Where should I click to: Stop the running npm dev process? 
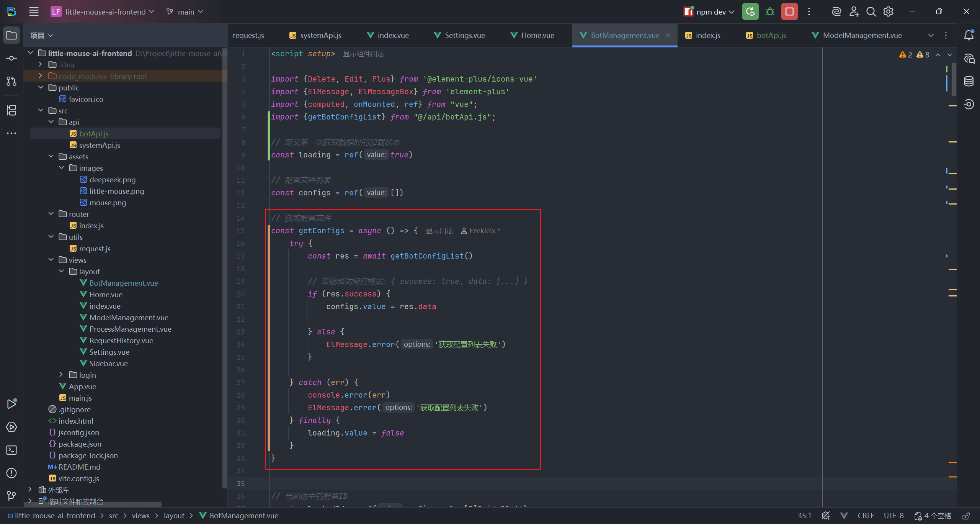click(x=789, y=12)
